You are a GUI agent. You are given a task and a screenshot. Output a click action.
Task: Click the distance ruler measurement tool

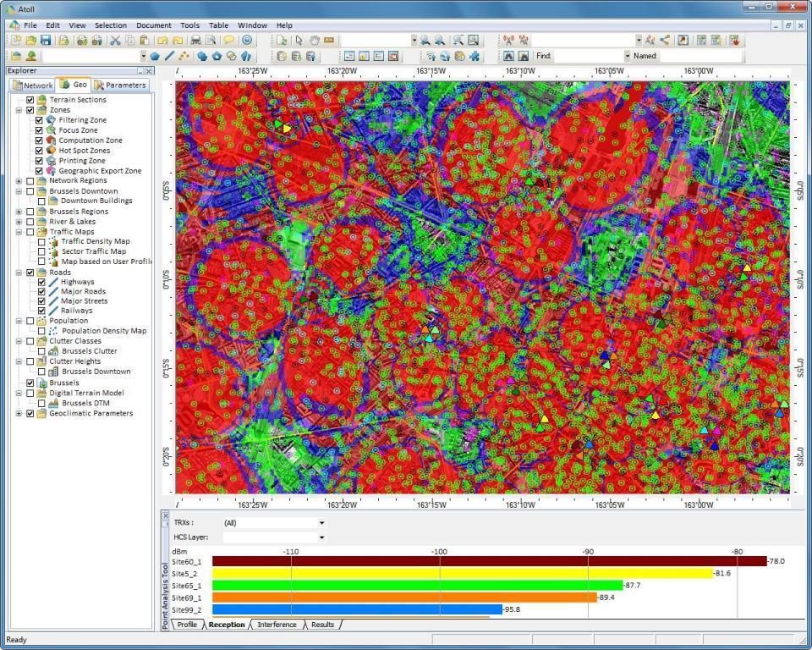329,40
